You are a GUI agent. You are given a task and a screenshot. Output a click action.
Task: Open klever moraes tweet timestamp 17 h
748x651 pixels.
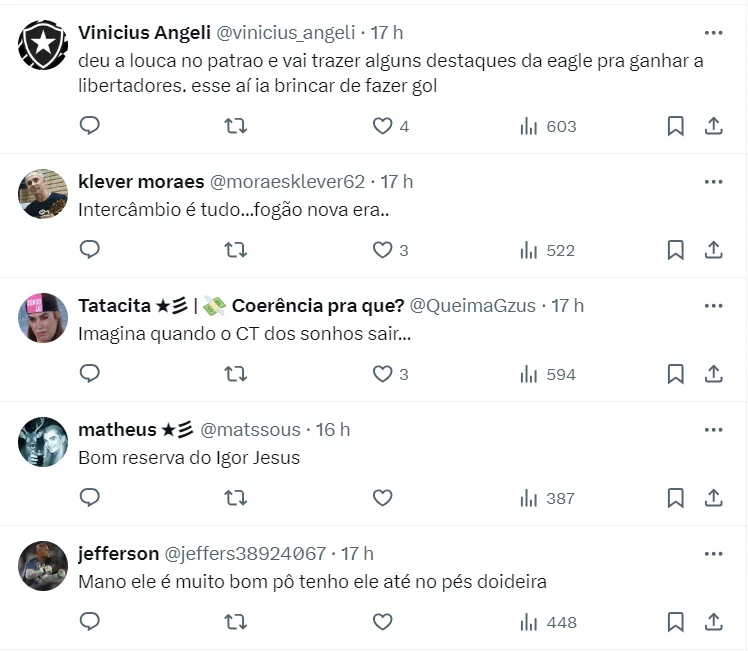[397, 182]
